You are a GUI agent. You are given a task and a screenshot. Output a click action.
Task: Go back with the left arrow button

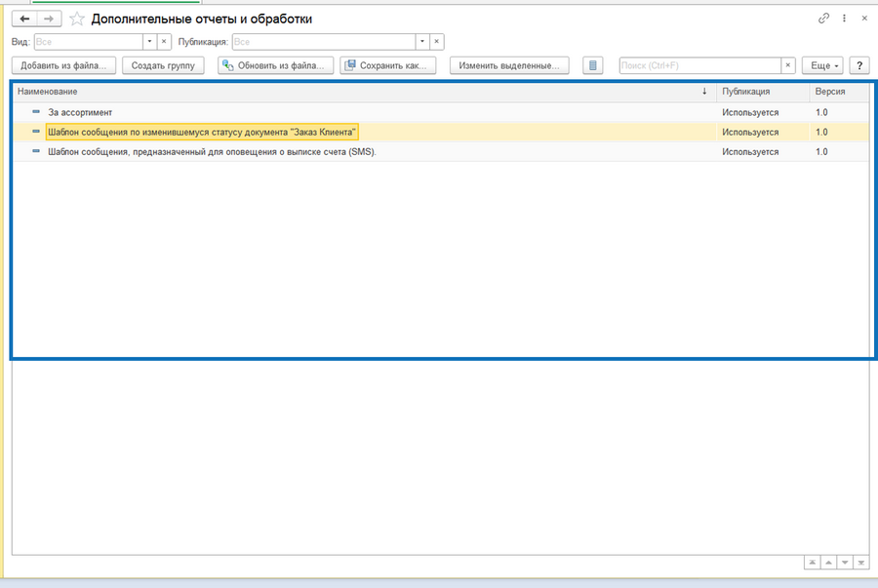(x=24, y=20)
